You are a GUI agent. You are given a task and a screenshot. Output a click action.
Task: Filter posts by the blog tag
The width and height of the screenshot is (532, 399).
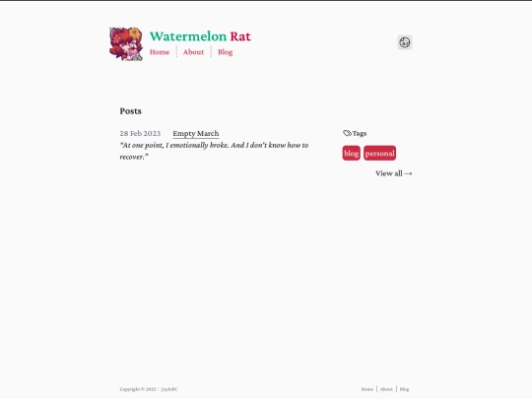(x=351, y=153)
